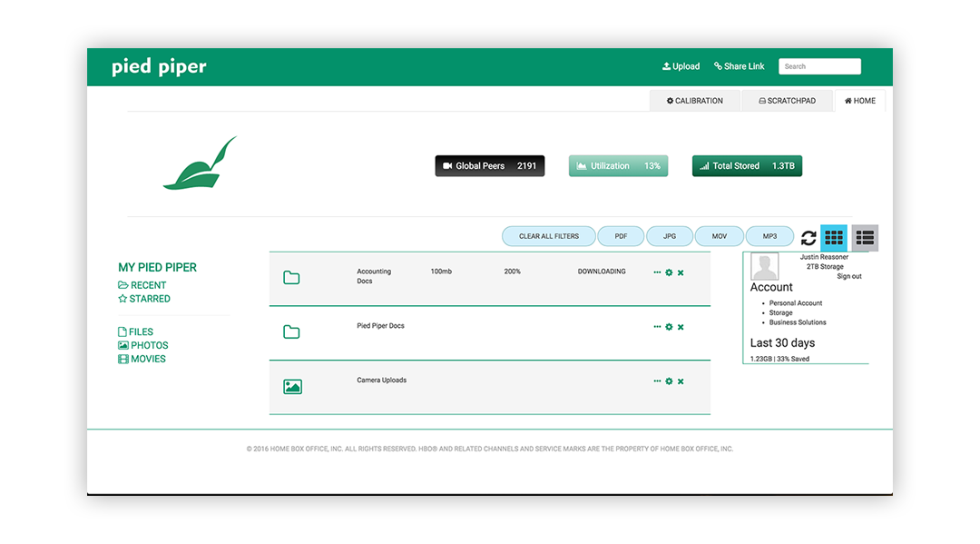
Task: Click the Account heading
Action: click(771, 287)
